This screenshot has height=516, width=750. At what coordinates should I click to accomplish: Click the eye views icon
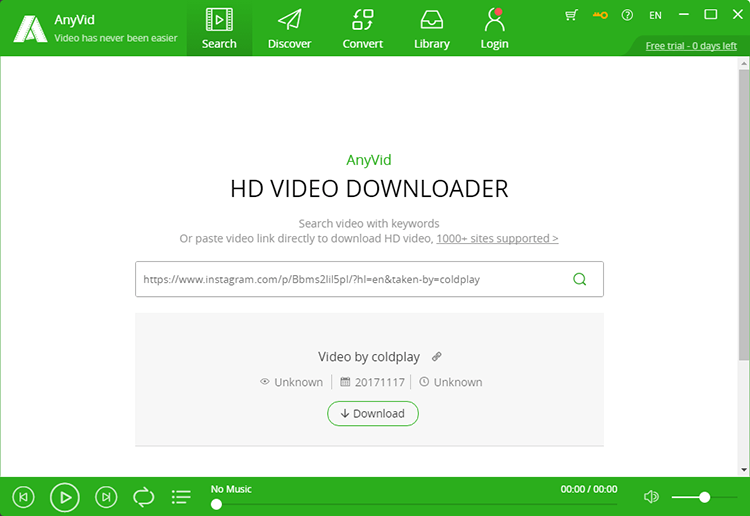pos(265,382)
